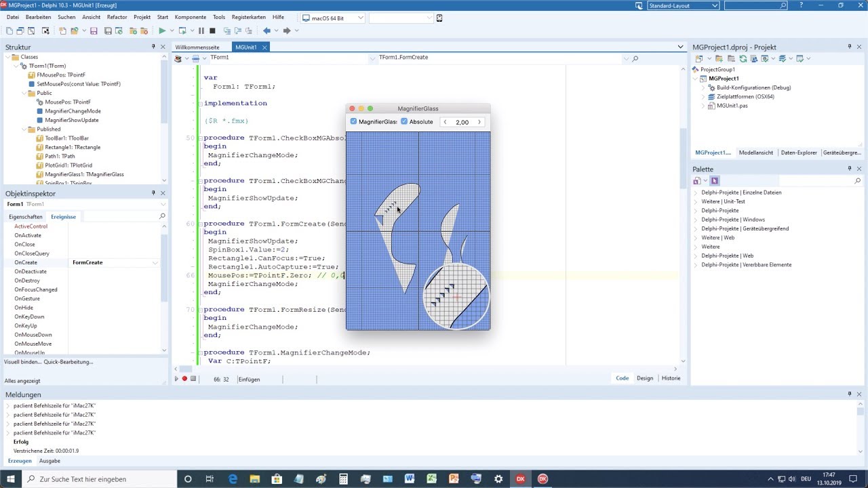Open Microsoft Edge from the taskbar
The height and width of the screenshot is (488, 868).
(x=233, y=479)
